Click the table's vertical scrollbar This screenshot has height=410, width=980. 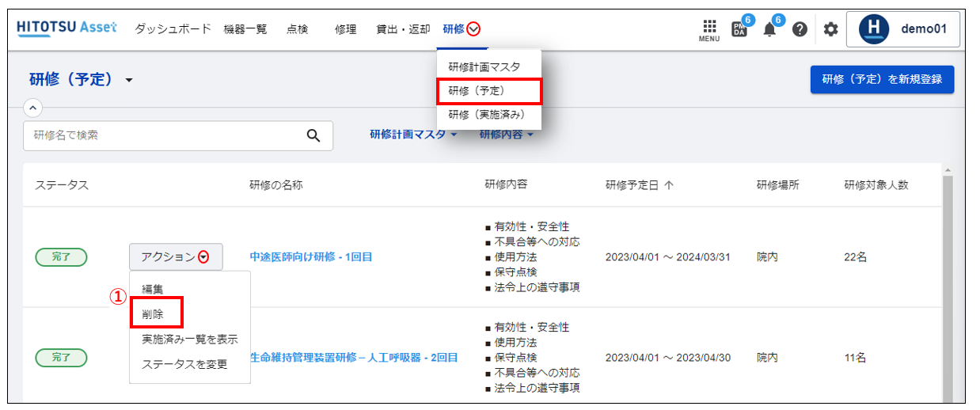tap(948, 285)
